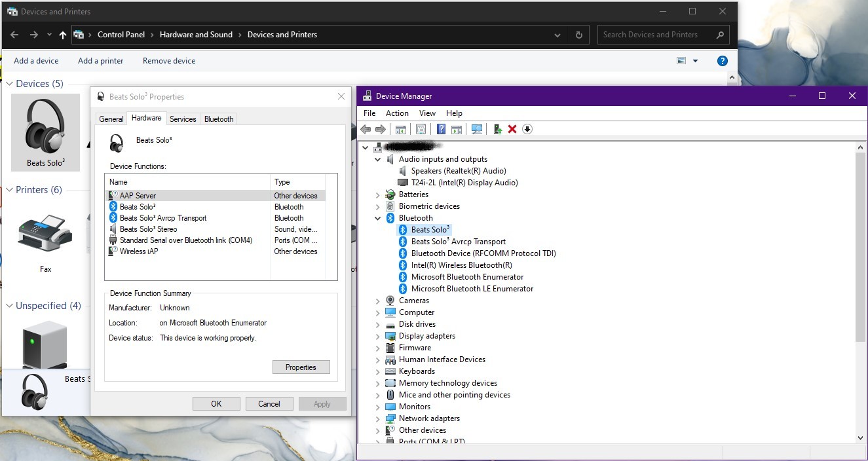Click Scan for hardware changes monitor icon
The width and height of the screenshot is (868, 461).
tap(477, 129)
